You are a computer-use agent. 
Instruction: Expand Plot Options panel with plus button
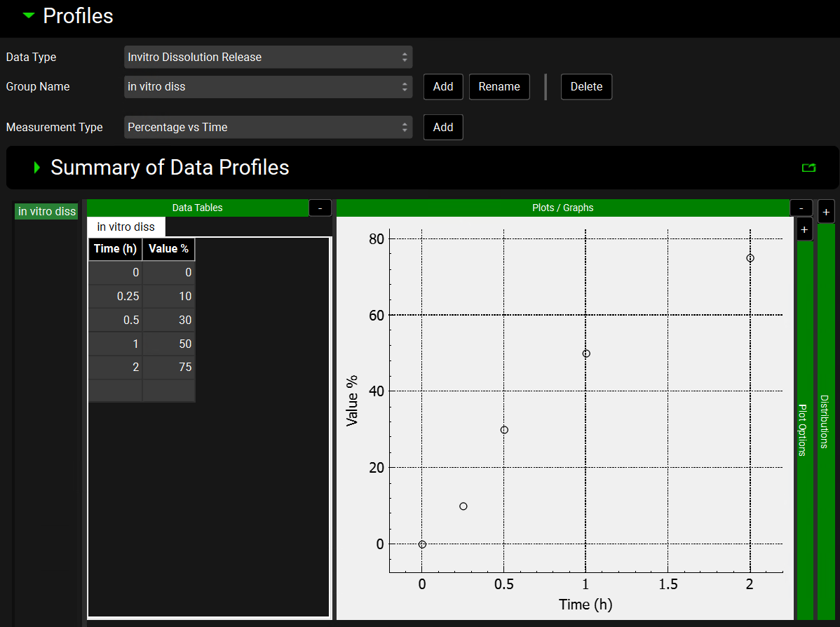click(804, 230)
